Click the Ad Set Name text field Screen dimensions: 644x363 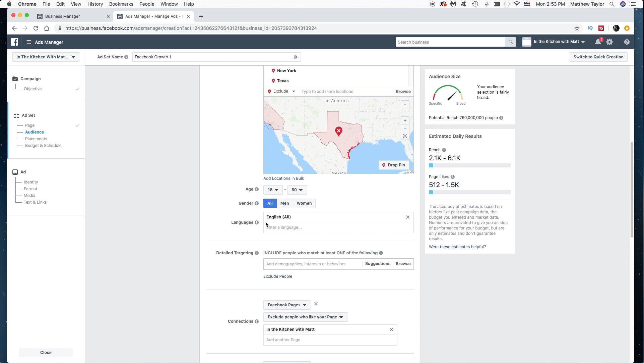[x=212, y=57]
